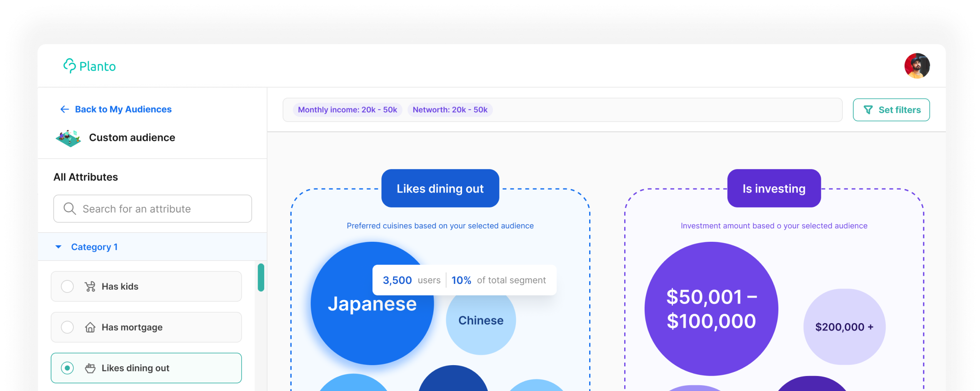
Task: Focus the Search for an attribute field
Action: point(158,209)
